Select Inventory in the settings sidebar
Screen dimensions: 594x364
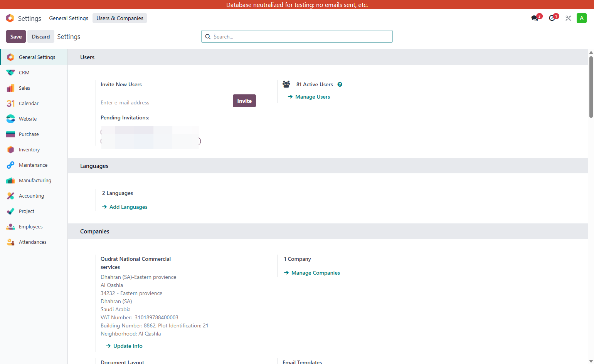pos(34,149)
